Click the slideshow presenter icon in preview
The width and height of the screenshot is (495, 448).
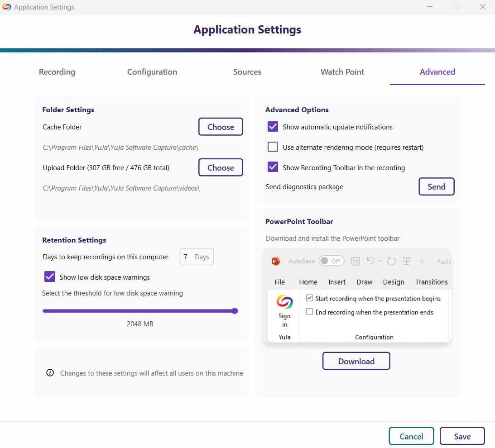click(x=406, y=261)
